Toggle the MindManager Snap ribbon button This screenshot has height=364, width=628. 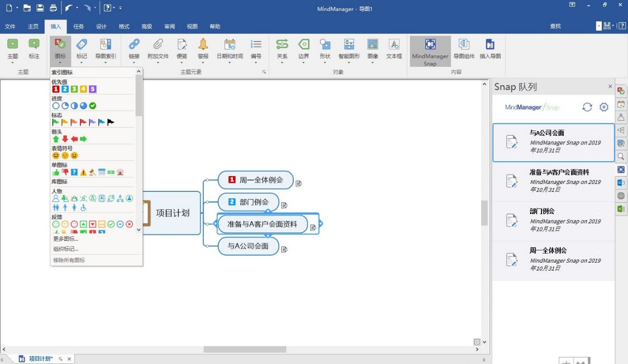[x=430, y=51]
